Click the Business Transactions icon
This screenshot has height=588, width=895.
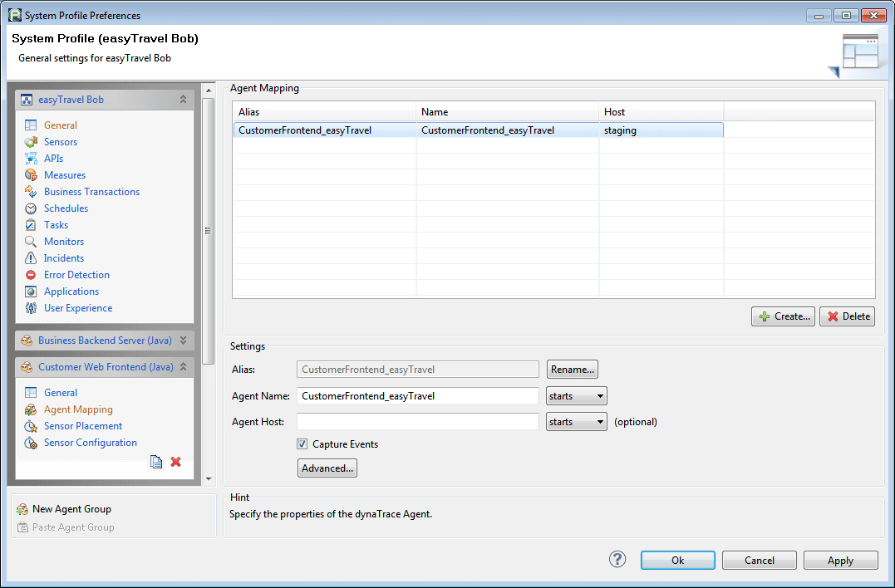pos(31,192)
